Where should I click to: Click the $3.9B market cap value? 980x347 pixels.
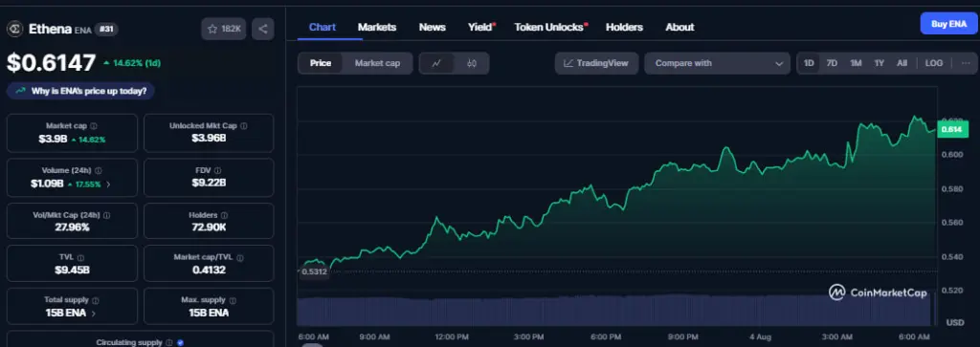[53, 140]
